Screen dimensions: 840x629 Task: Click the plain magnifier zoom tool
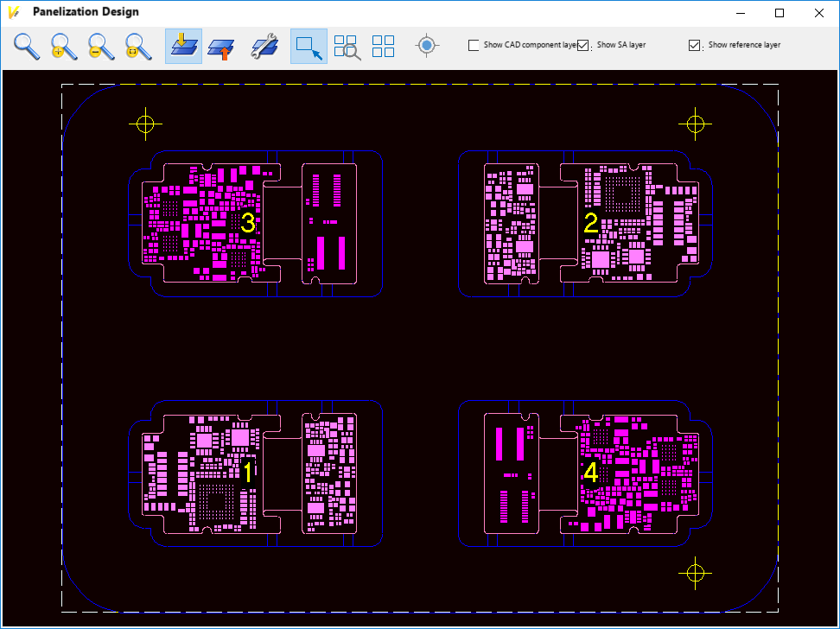[x=26, y=46]
